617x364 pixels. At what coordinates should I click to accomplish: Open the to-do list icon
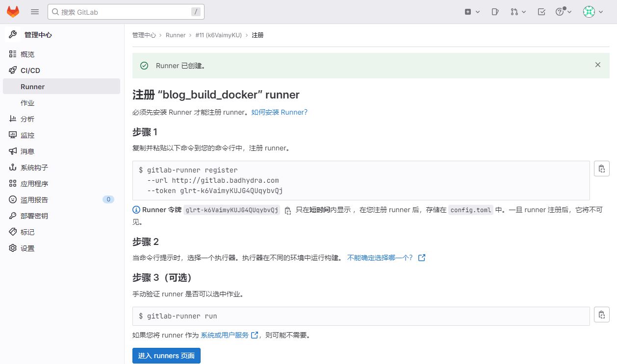[x=541, y=12]
